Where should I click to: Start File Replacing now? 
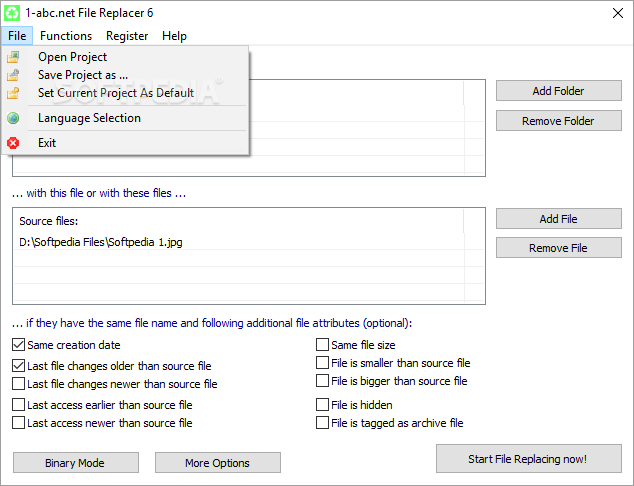coord(528,459)
